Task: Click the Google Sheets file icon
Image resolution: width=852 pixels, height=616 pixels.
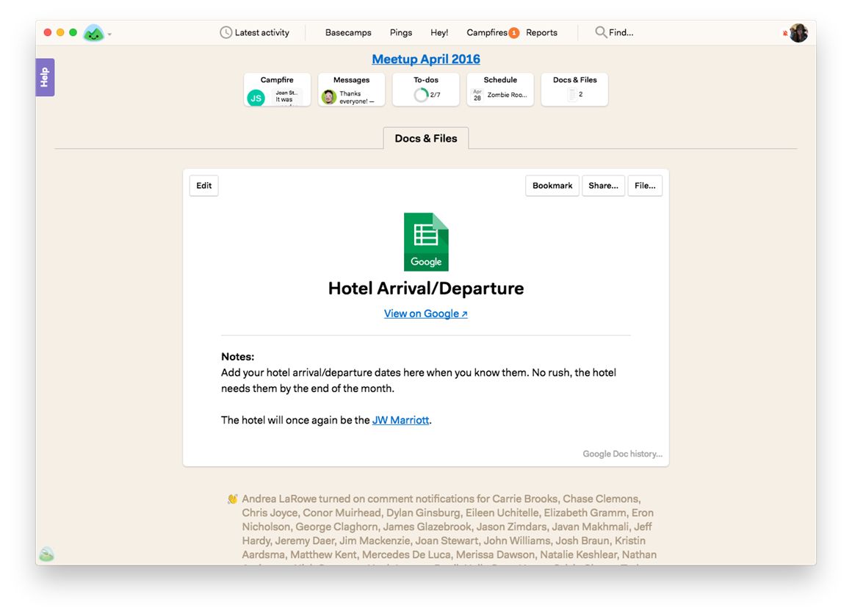Action: 426,242
